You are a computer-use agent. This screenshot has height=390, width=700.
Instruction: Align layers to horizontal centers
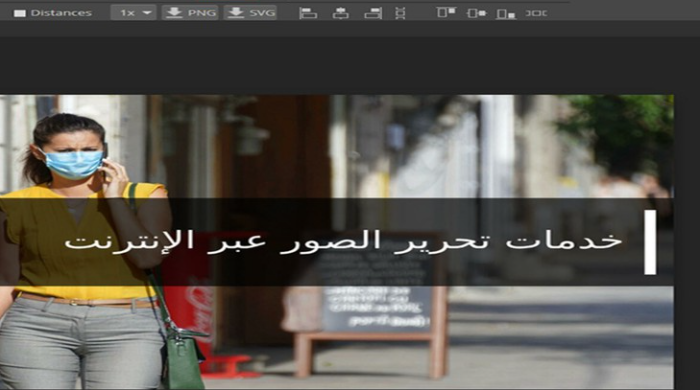[341, 13]
